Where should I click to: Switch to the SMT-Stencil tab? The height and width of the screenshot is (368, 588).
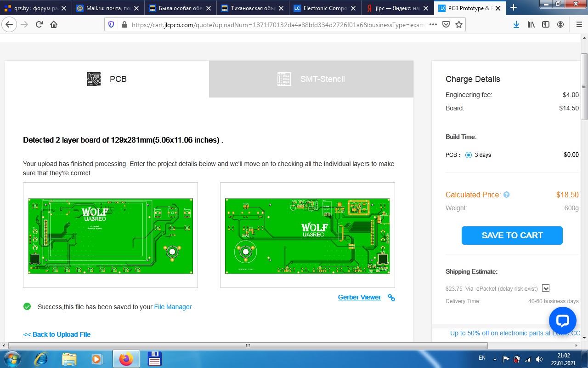click(311, 79)
